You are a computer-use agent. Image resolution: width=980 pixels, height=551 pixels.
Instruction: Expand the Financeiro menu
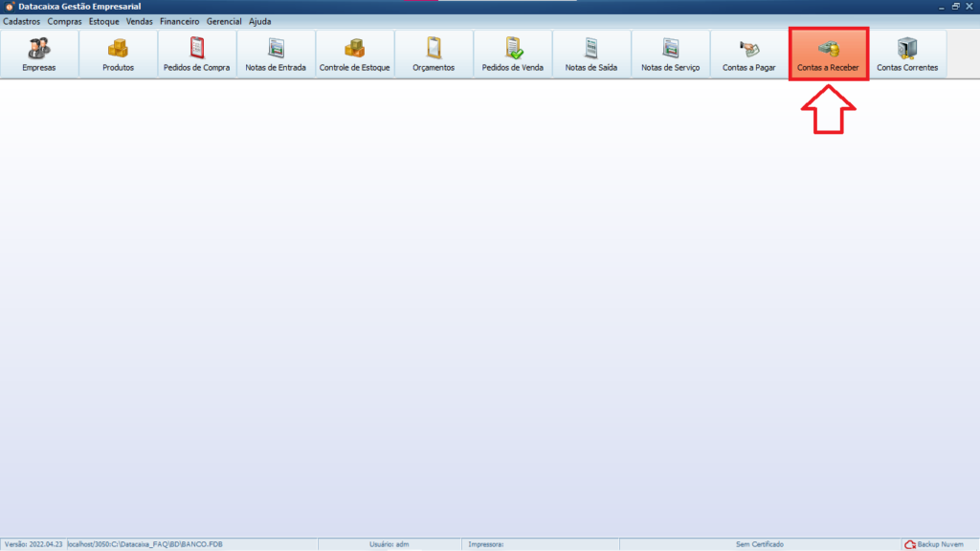click(180, 21)
